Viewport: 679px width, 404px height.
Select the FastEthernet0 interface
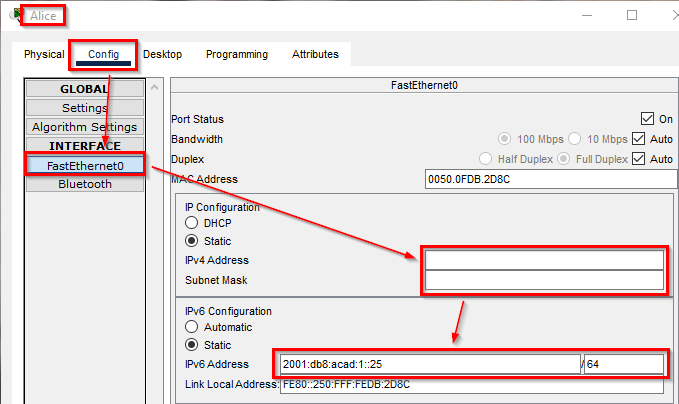click(85, 165)
